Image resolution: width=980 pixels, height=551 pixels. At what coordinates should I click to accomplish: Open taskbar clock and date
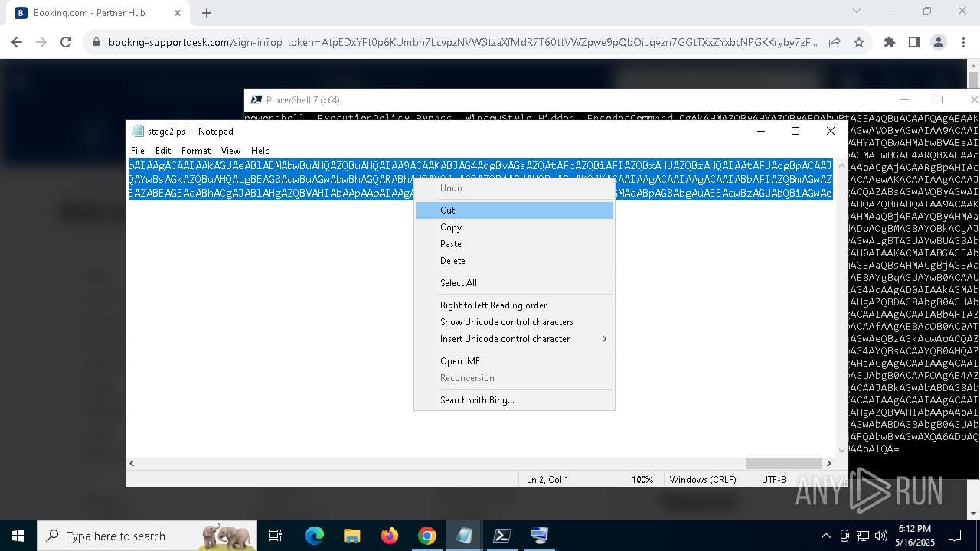[x=914, y=536]
